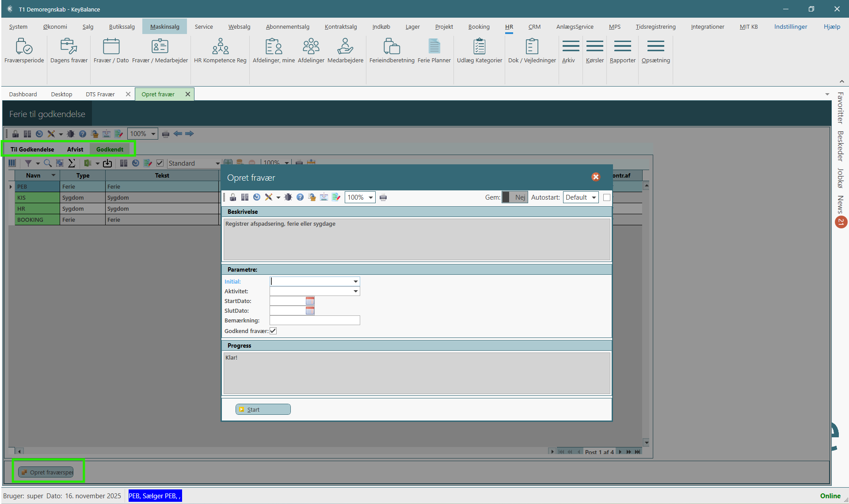Image resolution: width=849 pixels, height=504 pixels.
Task: Expand the Initial dropdown list
Action: (x=355, y=281)
